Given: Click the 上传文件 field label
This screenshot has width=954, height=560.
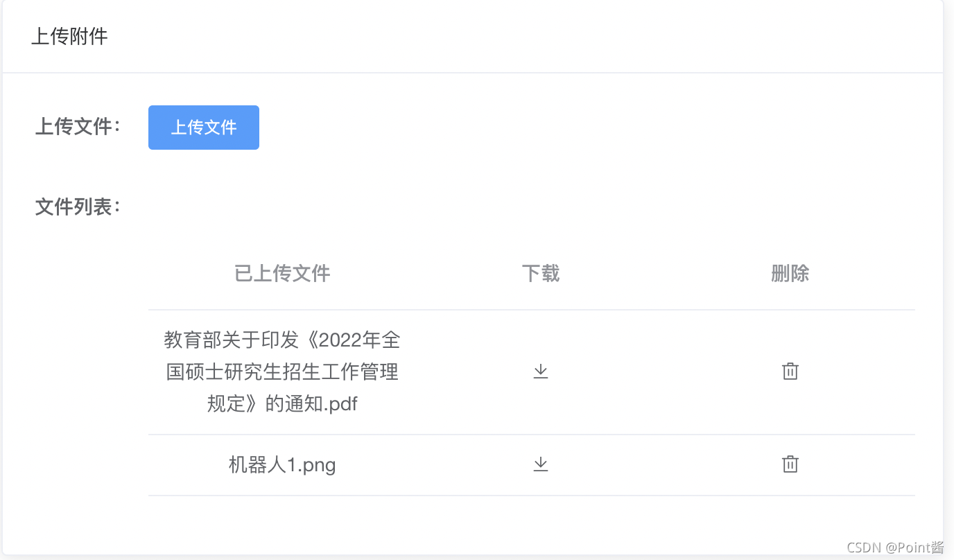Looking at the screenshot, I should click(x=77, y=127).
